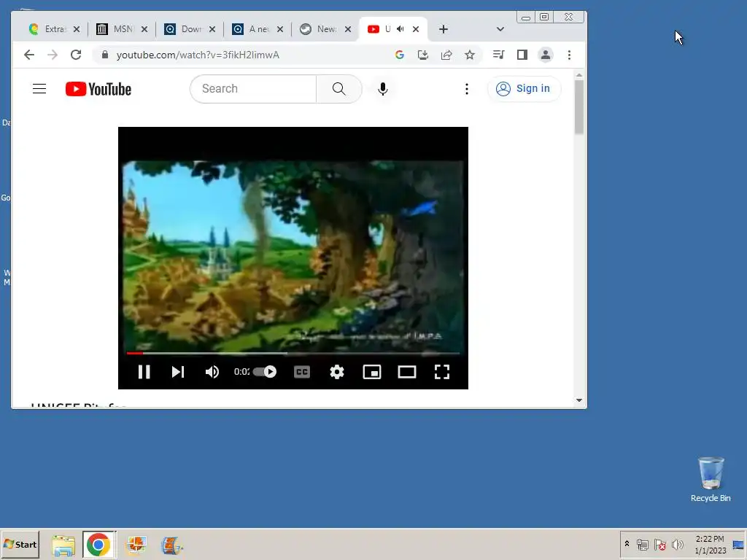Screen dimensions: 747x560
Task: Toggle closed captions CC button
Action: [302, 372]
